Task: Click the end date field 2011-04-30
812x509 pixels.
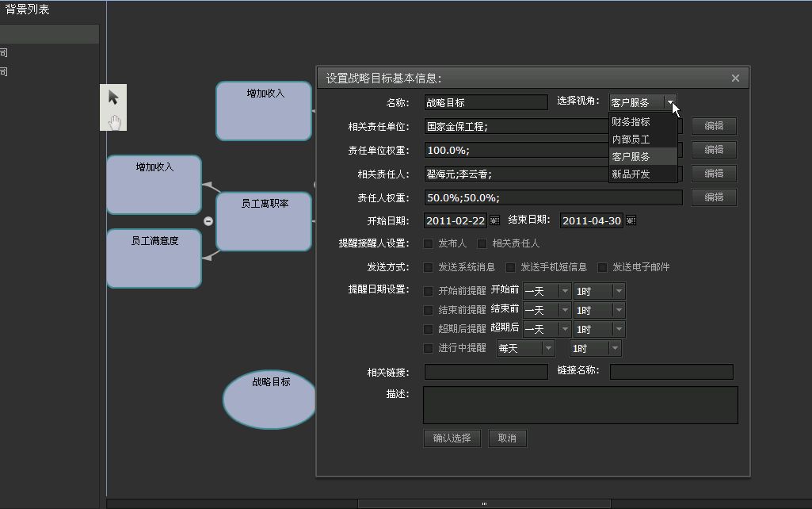Action: point(592,221)
